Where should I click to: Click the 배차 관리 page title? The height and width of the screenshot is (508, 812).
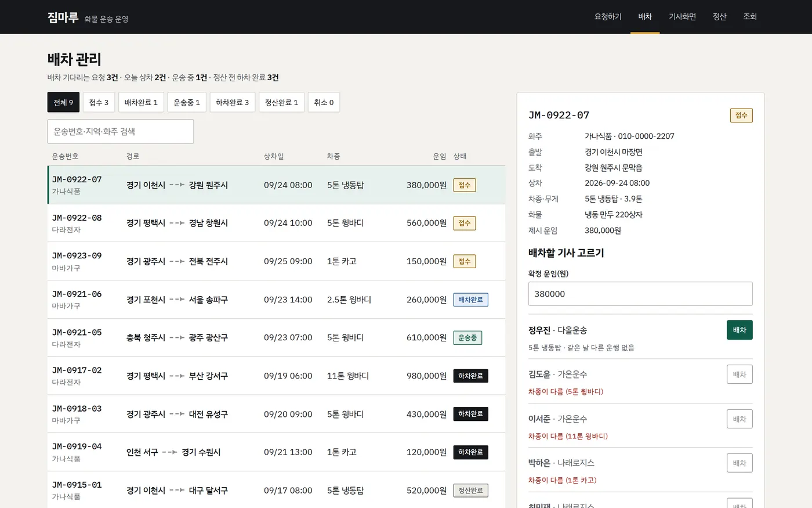point(74,59)
